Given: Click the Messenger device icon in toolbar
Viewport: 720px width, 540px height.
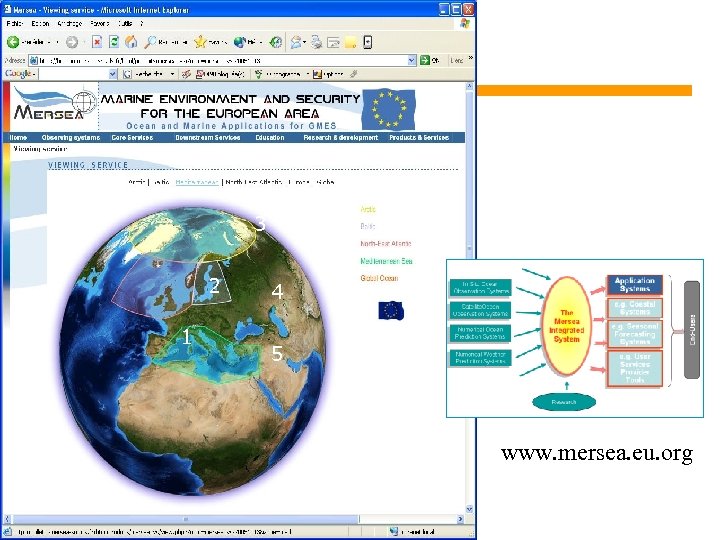Looking at the screenshot, I should [367, 42].
